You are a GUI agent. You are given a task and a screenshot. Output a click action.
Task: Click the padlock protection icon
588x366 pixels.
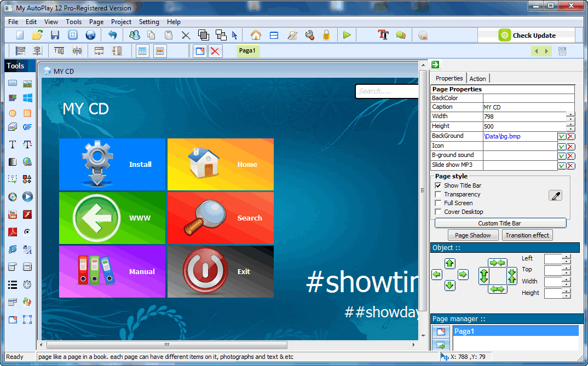[327, 35]
